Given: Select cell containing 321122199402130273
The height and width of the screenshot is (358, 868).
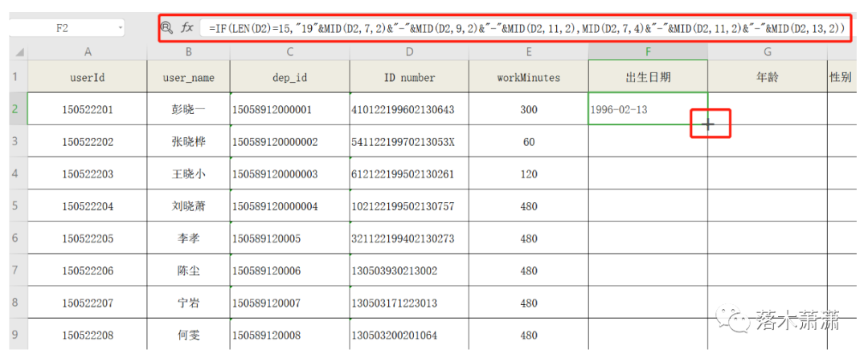Looking at the screenshot, I should [x=409, y=238].
